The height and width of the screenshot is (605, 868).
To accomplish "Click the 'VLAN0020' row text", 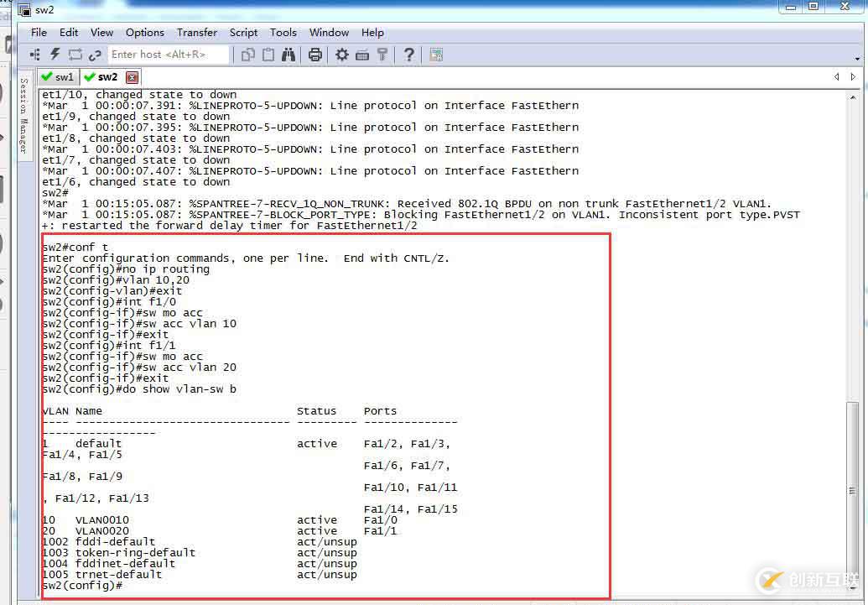I will 102,531.
